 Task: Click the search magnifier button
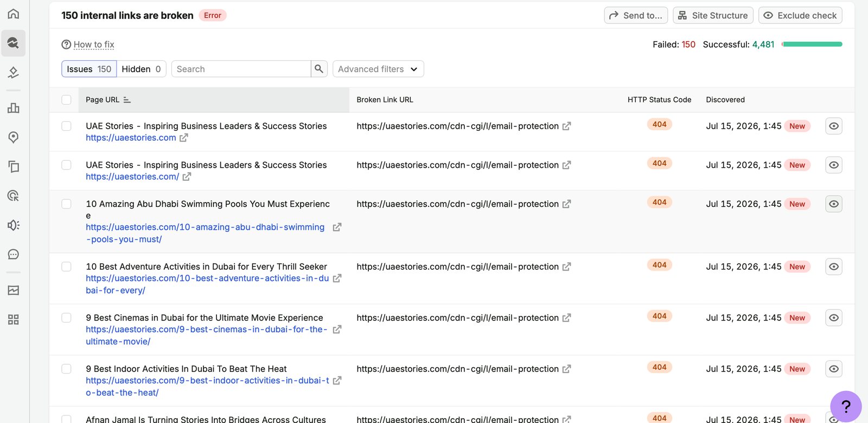pyautogui.click(x=319, y=69)
